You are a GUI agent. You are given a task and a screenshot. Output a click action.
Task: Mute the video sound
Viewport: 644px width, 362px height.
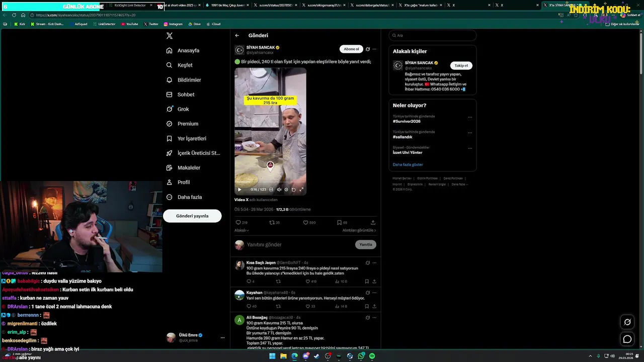(279, 190)
